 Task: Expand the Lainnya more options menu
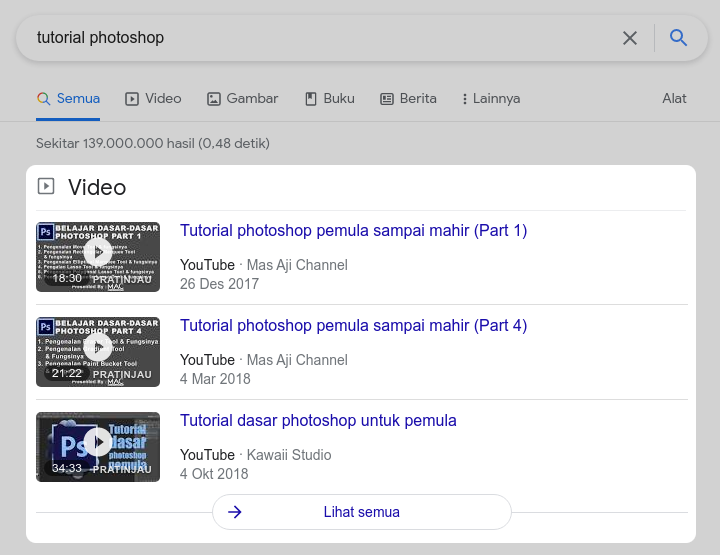490,99
